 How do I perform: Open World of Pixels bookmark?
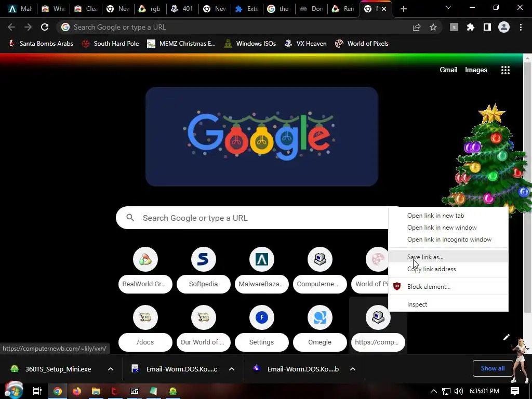[362, 44]
